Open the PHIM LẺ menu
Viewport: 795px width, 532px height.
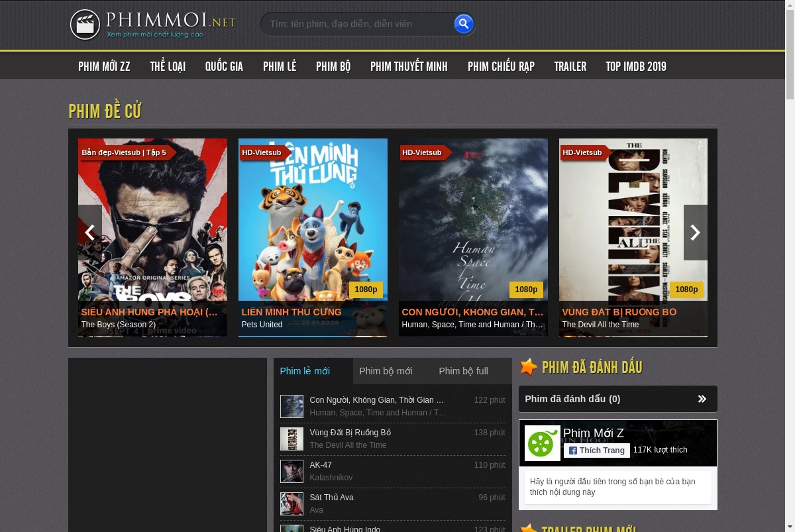(280, 66)
